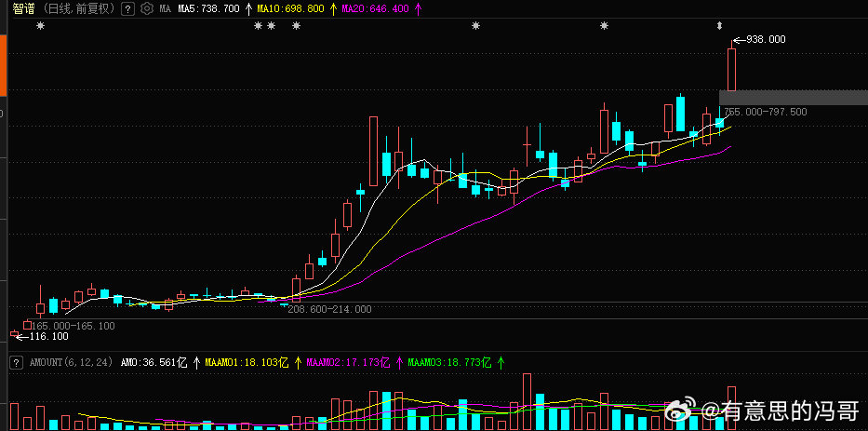Click the MA10:698.800 value
This screenshot has height=431, width=868.
291,9
